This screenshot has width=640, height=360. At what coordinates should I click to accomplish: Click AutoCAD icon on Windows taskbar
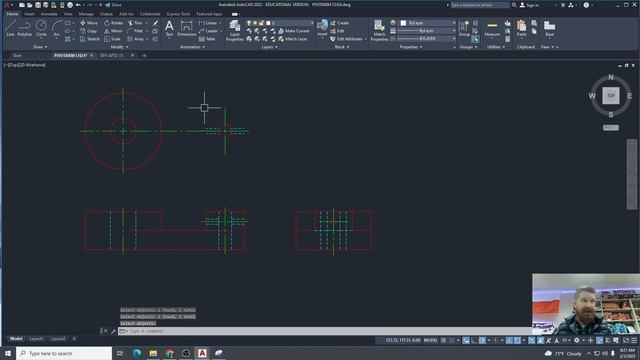[202, 353]
